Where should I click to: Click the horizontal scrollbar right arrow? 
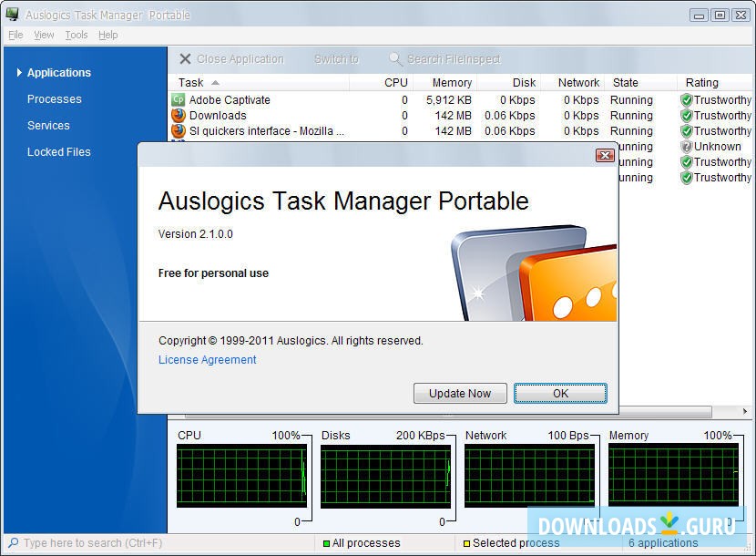tap(745, 412)
